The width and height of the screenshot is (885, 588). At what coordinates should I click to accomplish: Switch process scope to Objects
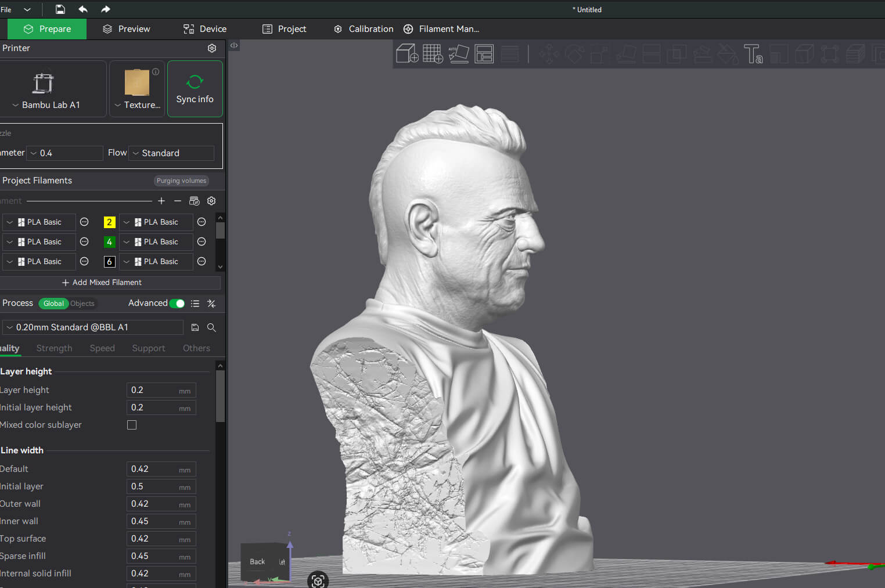click(82, 304)
